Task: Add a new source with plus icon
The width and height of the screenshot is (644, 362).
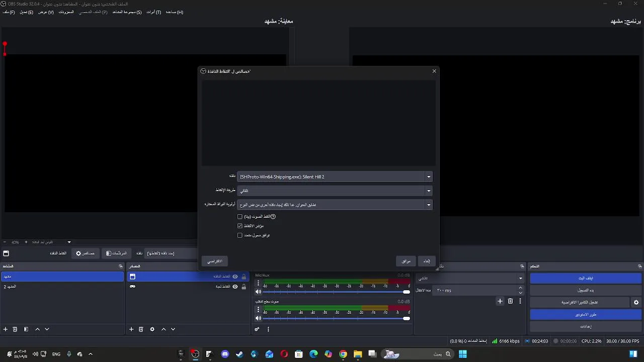Action: 131,329
